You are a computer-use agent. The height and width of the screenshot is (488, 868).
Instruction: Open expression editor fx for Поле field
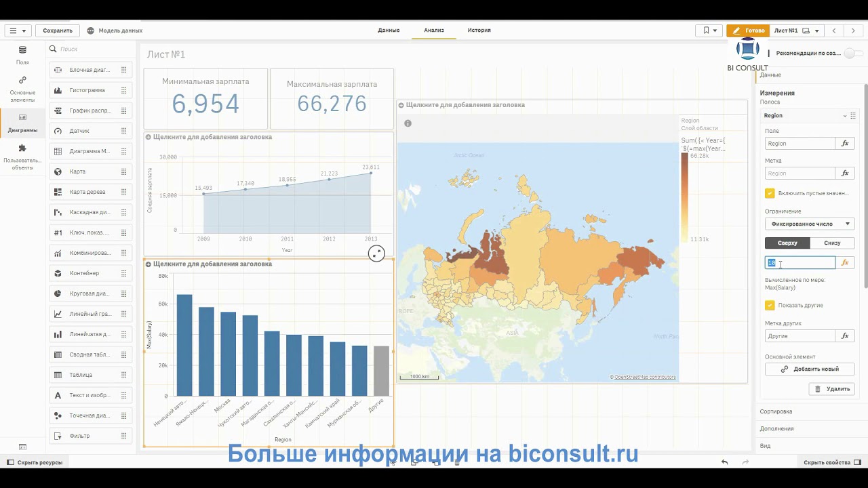(845, 144)
